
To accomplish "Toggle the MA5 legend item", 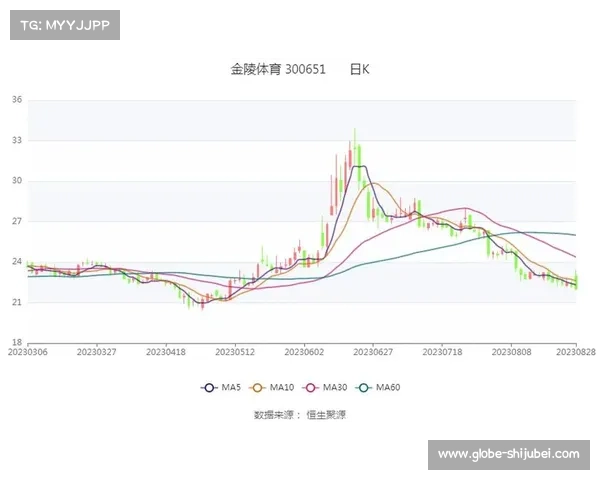I will (221, 387).
